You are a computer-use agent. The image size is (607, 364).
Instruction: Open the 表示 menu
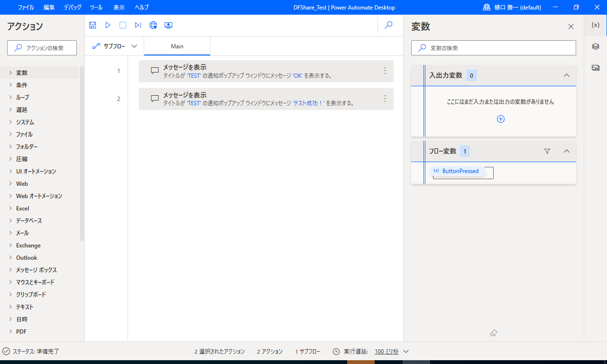pos(119,7)
